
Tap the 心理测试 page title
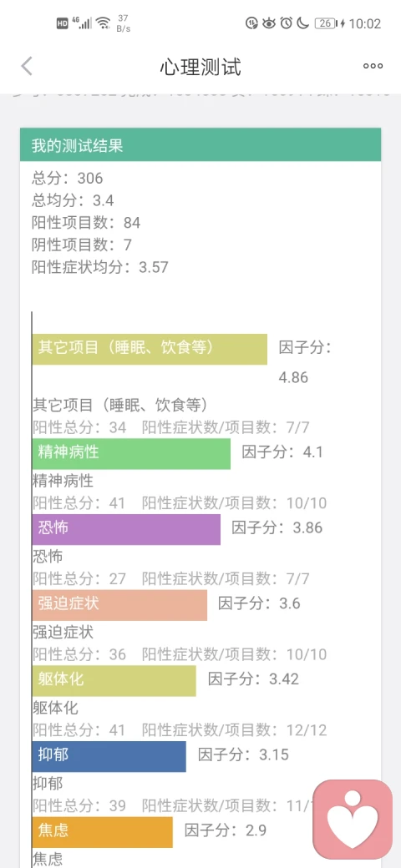pos(200,68)
